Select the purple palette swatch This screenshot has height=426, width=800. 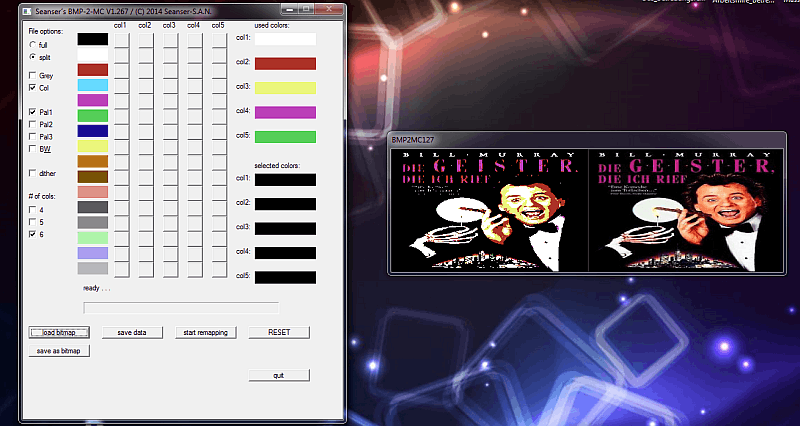[x=93, y=101]
